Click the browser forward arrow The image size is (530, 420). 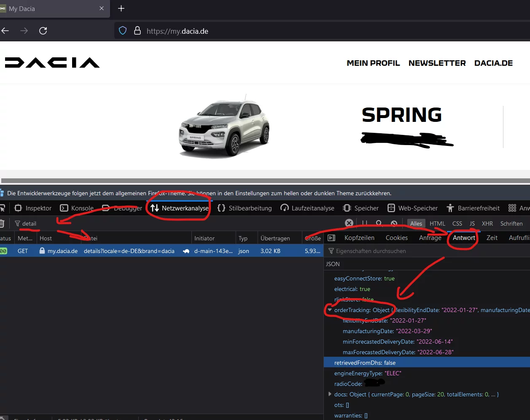(x=24, y=31)
